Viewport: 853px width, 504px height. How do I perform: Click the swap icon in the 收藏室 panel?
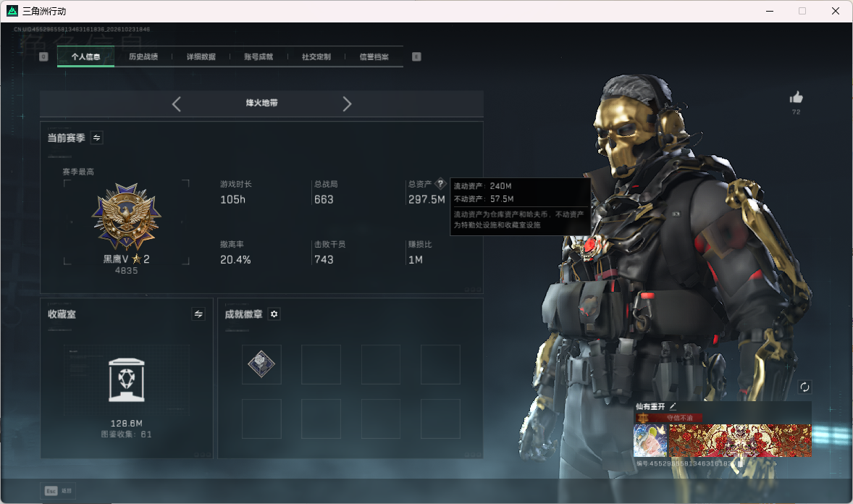(x=198, y=314)
